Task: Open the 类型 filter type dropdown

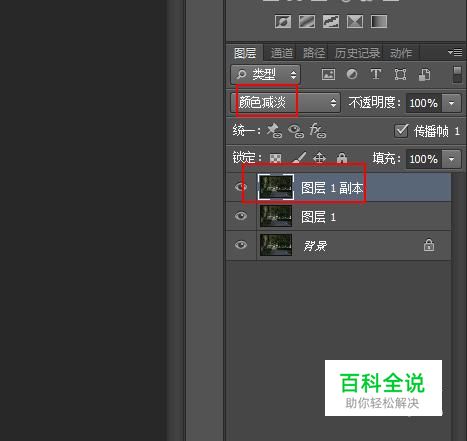Action: coord(265,74)
